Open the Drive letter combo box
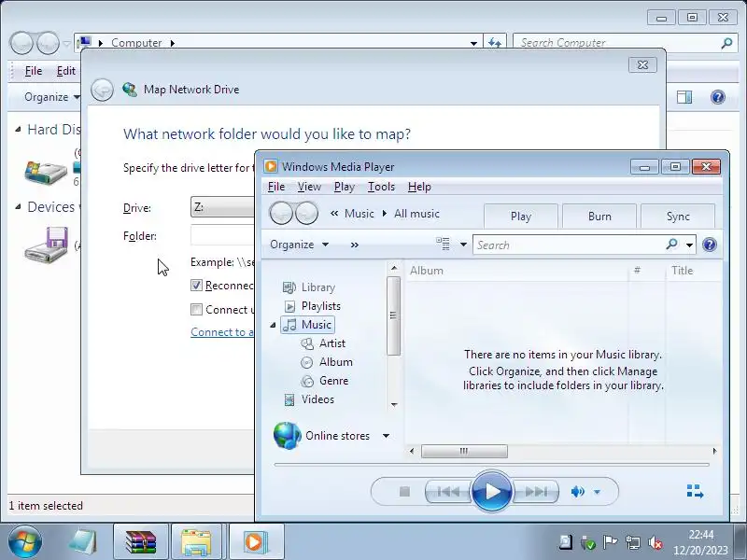The height and width of the screenshot is (560, 747). (222, 207)
